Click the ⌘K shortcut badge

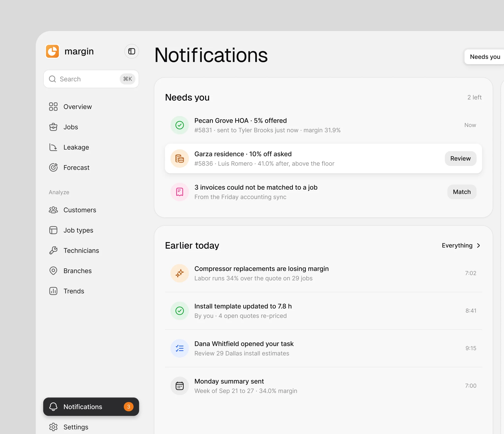tap(127, 79)
